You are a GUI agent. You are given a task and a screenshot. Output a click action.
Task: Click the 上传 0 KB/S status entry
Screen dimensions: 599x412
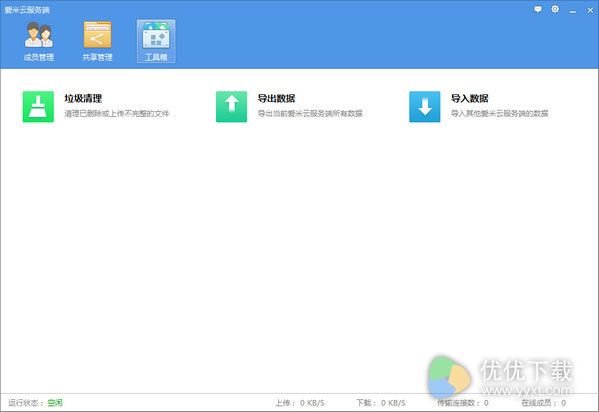[x=300, y=402]
